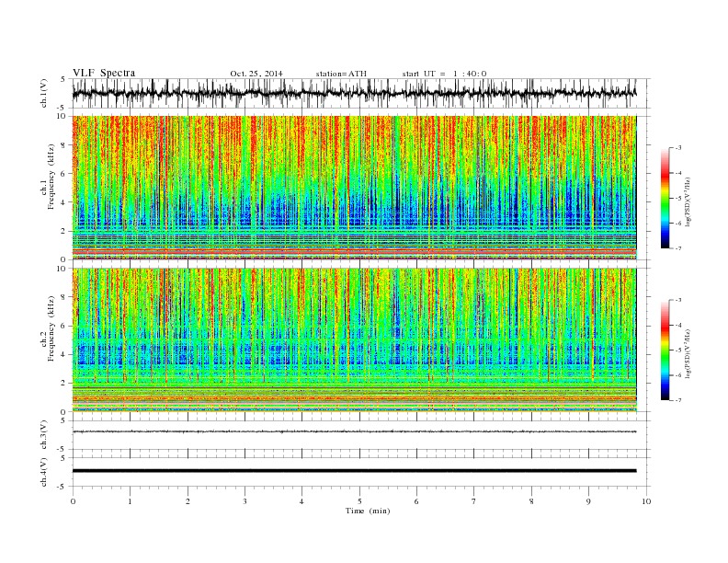The width and height of the screenshot is (728, 563).
Task: Select the ch.2 "Frequency (kHz)" axis label
Action: 51,328
